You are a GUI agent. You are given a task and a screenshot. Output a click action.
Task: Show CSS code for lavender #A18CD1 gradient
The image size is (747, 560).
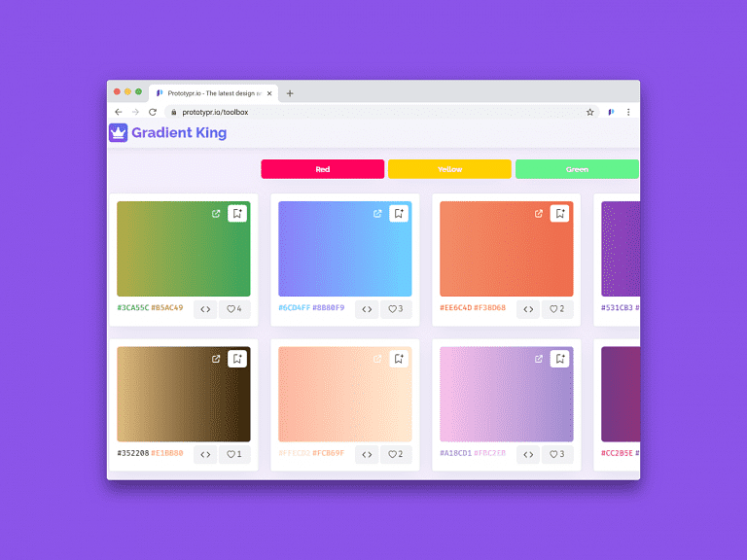pos(528,454)
